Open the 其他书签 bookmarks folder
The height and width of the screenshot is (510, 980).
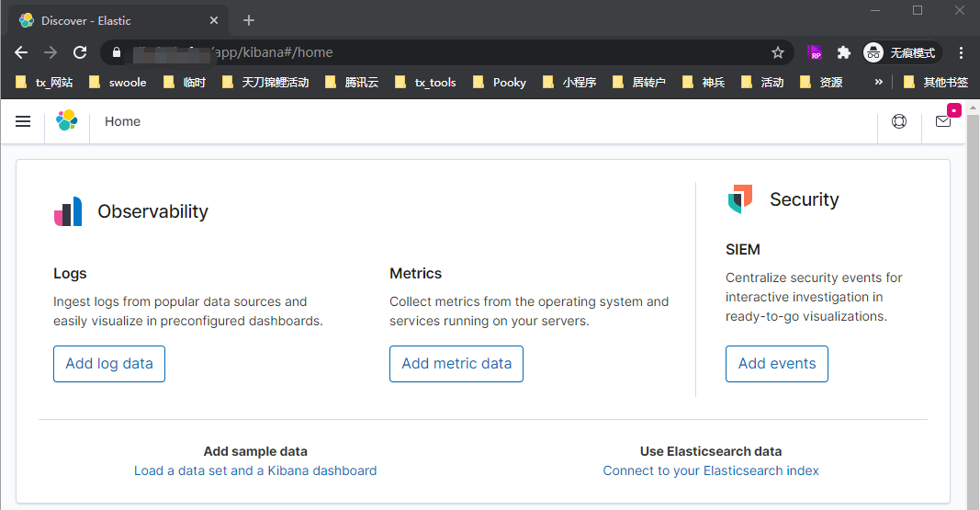(936, 83)
